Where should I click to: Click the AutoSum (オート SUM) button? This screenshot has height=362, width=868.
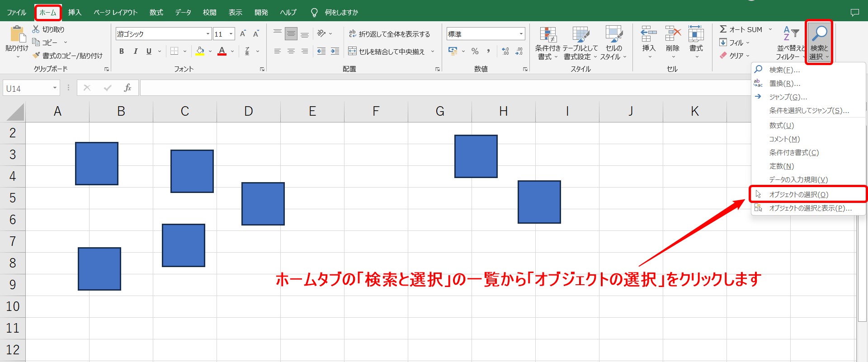pos(741,29)
